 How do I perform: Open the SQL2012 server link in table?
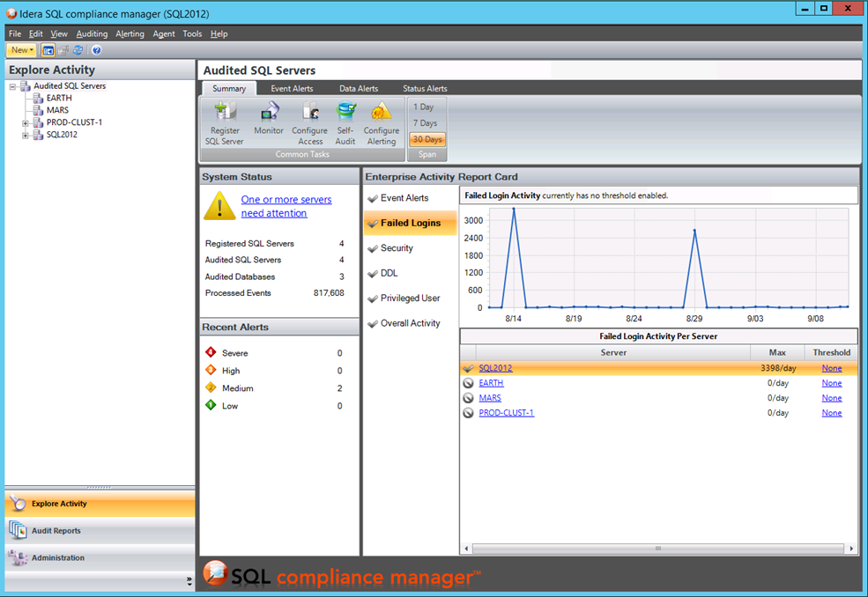[495, 368]
